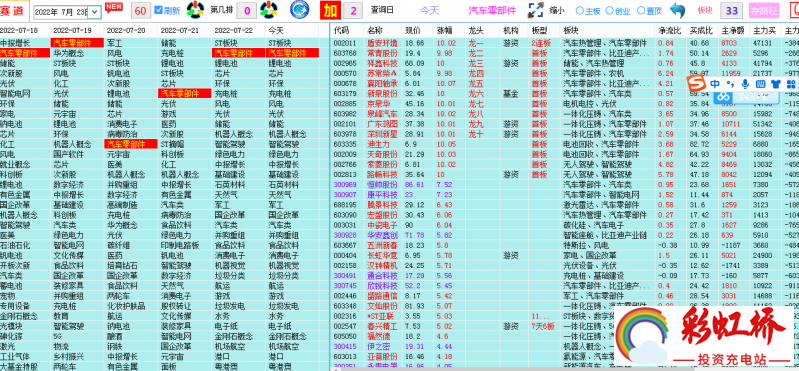Screen dimensions: 799x371
Task: Select the 创业 radio button
Action: click(608, 10)
